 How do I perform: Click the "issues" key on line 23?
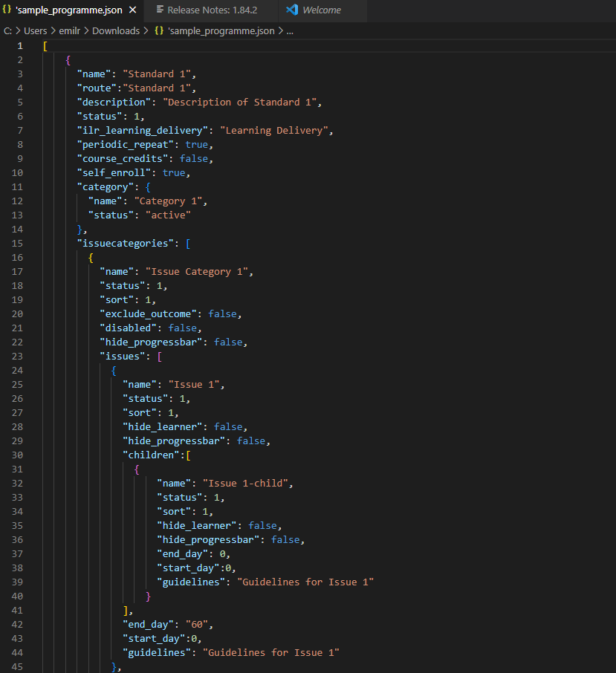[123, 357]
